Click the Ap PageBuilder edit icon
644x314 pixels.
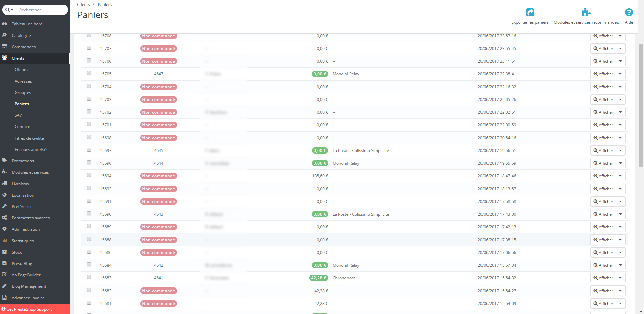[x=5, y=275]
